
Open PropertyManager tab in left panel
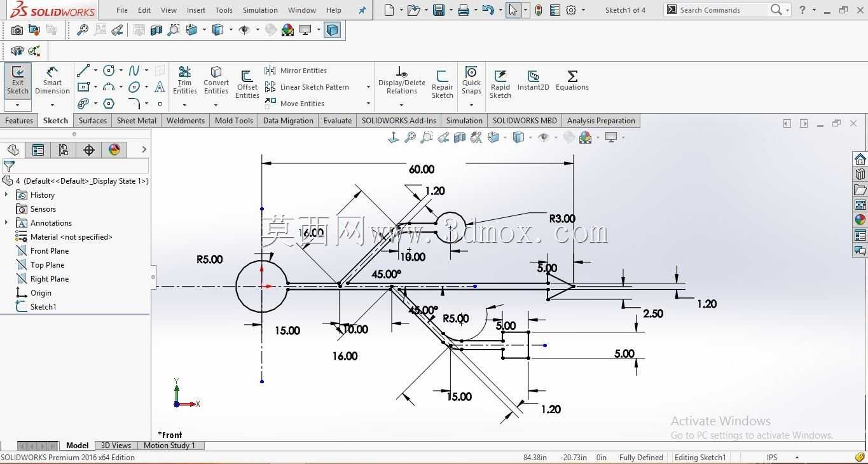click(x=38, y=150)
